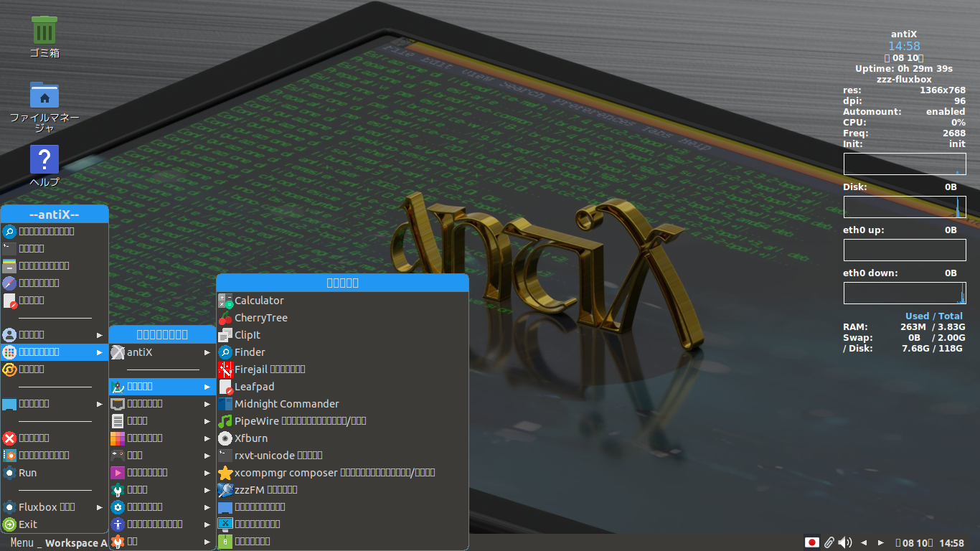The image size is (980, 551).
Task: Click the magnifier entry atop the --antiX-- menu
Action: pos(55,232)
